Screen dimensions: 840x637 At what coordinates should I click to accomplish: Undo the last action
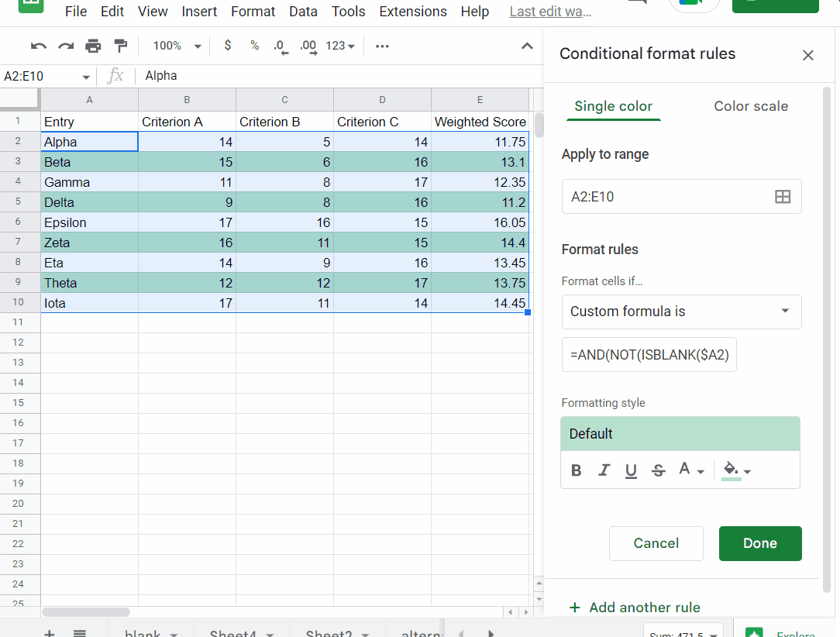[38, 46]
